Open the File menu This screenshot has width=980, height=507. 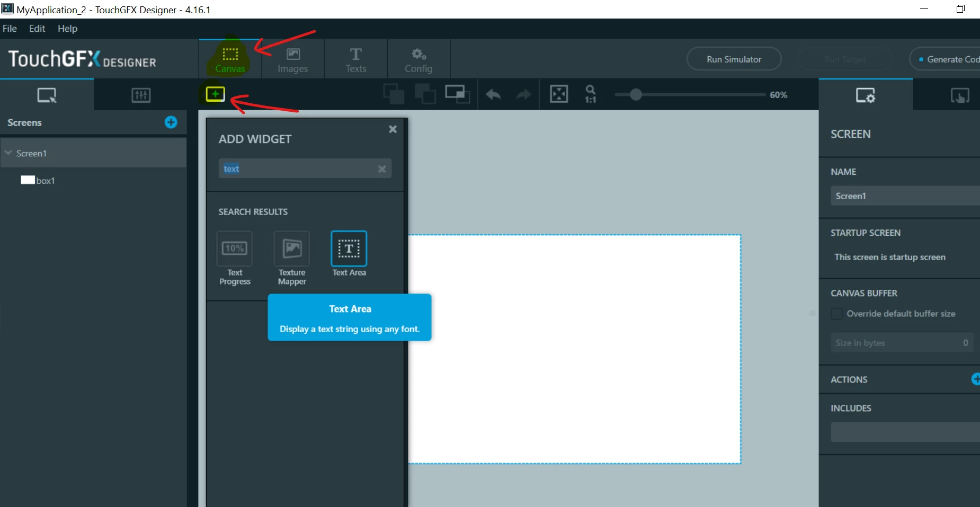point(10,29)
